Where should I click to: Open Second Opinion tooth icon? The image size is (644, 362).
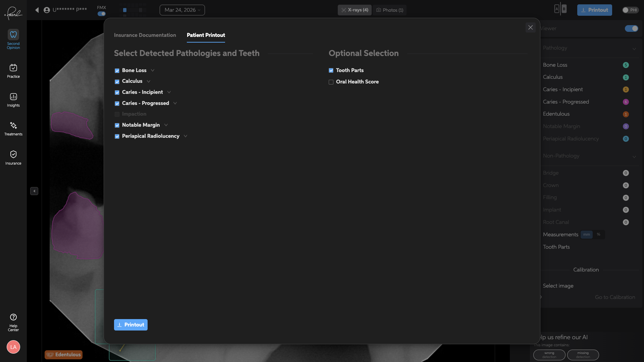coord(13,35)
